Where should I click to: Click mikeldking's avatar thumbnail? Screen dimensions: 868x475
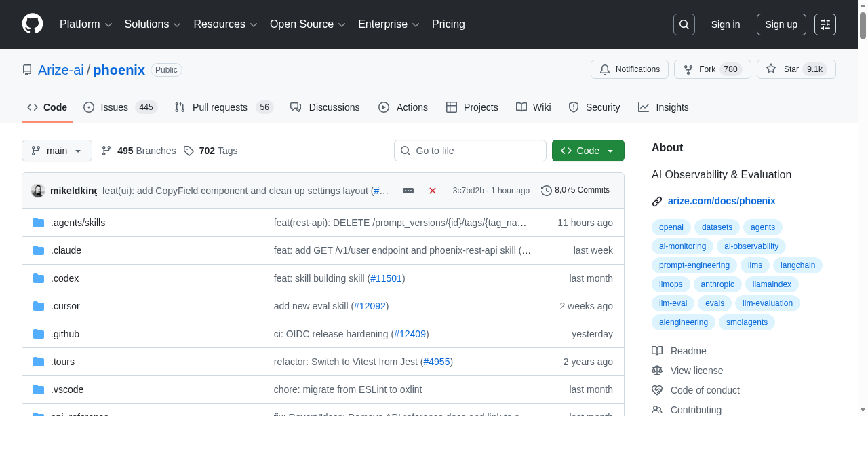[38, 191]
